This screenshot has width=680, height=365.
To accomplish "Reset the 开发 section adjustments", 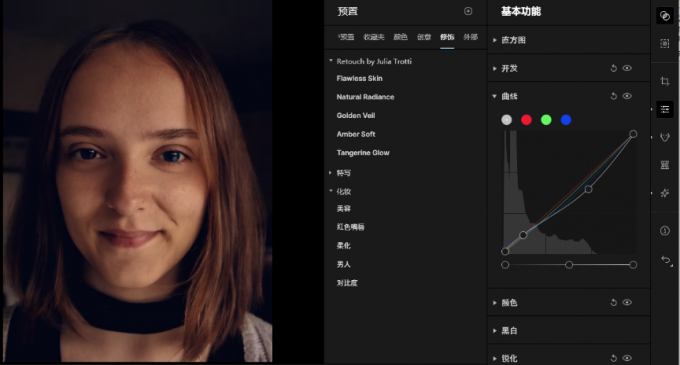I will click(x=613, y=68).
